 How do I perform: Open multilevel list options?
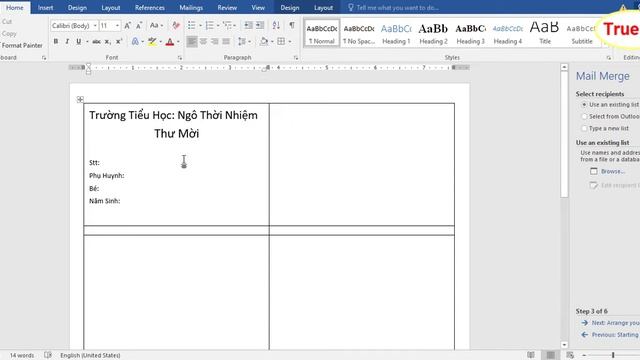[228, 26]
